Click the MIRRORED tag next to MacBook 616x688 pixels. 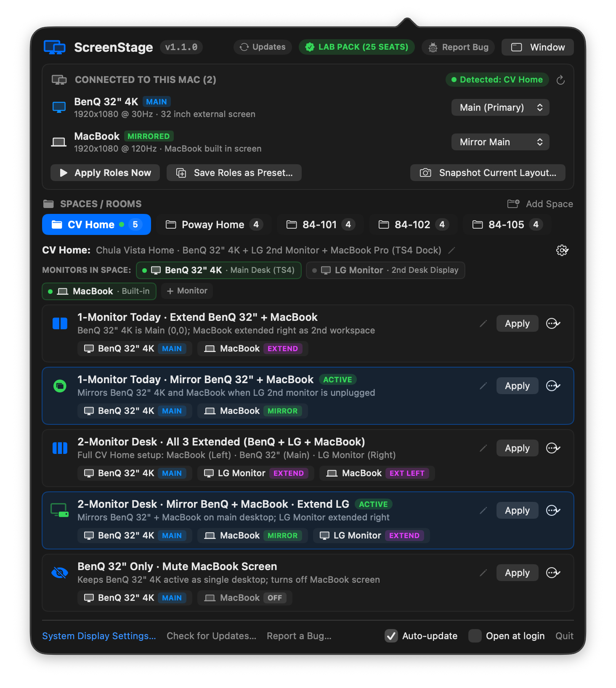click(x=149, y=136)
